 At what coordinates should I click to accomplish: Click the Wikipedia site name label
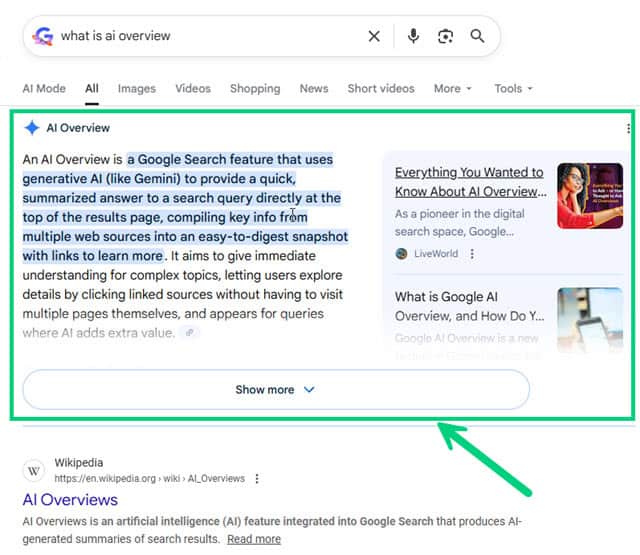(x=79, y=463)
